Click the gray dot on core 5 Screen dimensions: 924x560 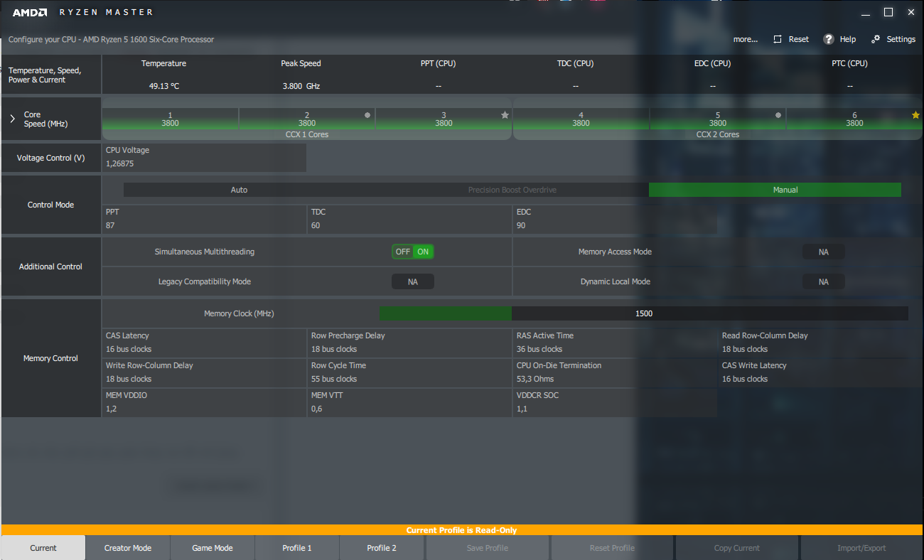tap(778, 114)
